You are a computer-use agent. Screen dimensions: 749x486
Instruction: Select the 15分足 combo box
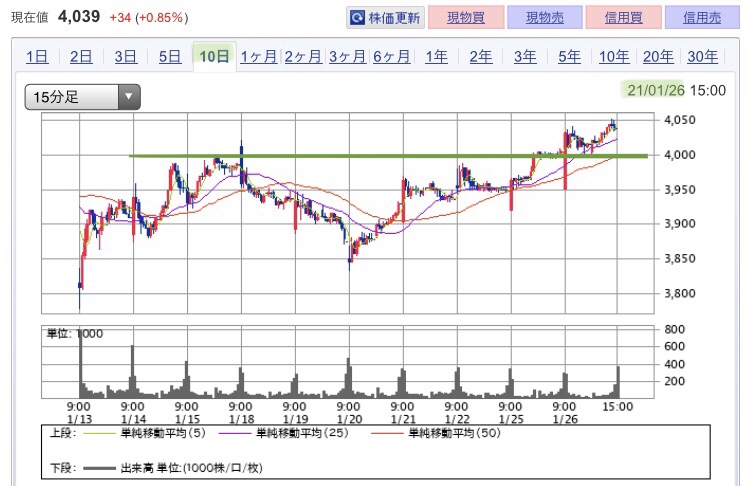(x=83, y=97)
